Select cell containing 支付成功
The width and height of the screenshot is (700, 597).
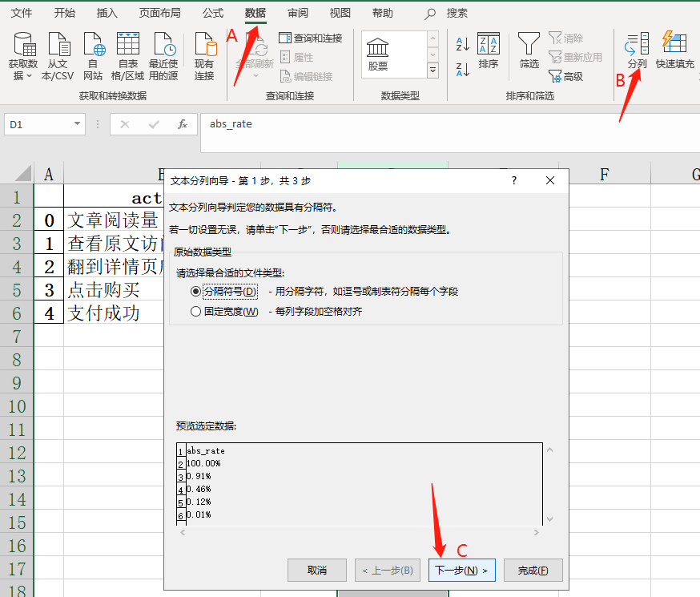114,313
